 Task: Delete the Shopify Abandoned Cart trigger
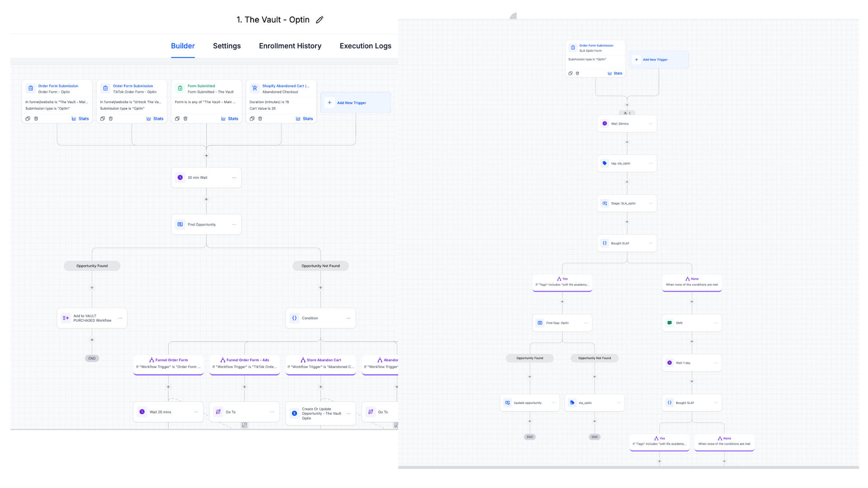coord(260,118)
